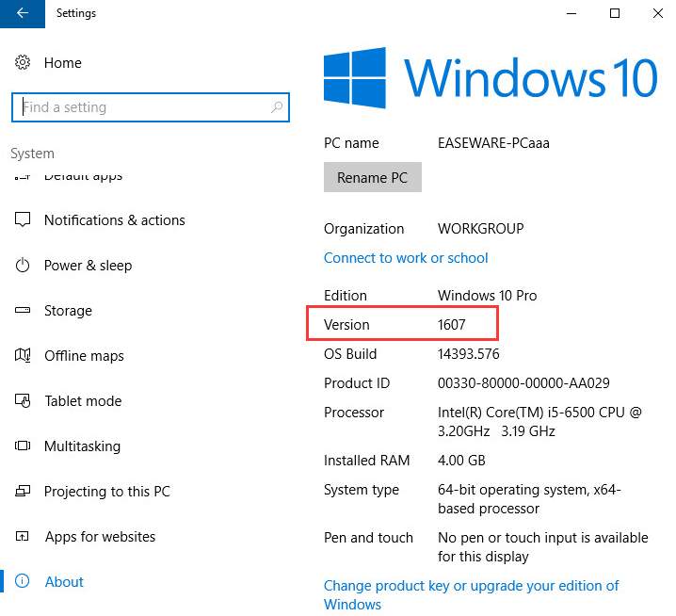Select the Edition value Windows 10 Pro
676x616 pixels.
(x=487, y=296)
